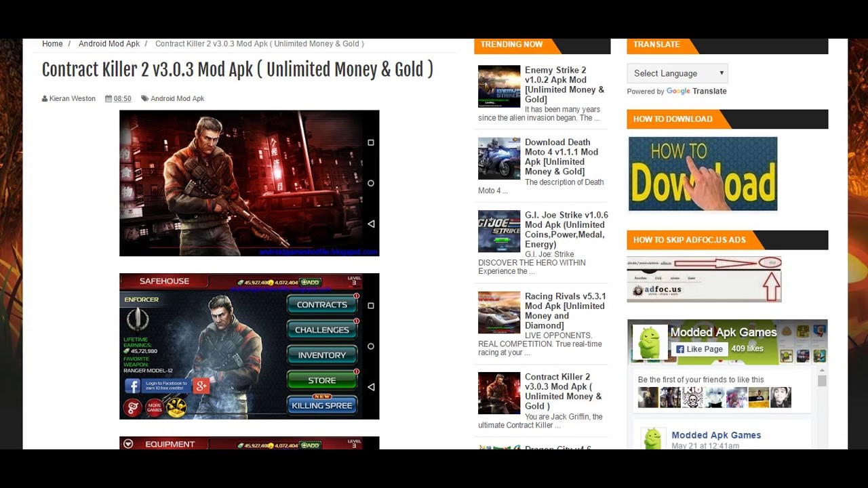
Task: Open Modded Apk Games page title in widget
Action: (x=724, y=332)
